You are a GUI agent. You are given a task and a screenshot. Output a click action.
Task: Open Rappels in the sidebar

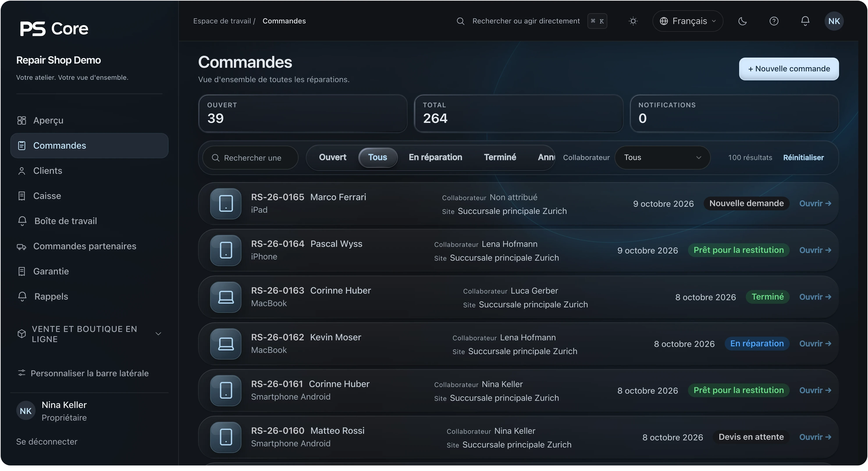pyautogui.click(x=89, y=297)
